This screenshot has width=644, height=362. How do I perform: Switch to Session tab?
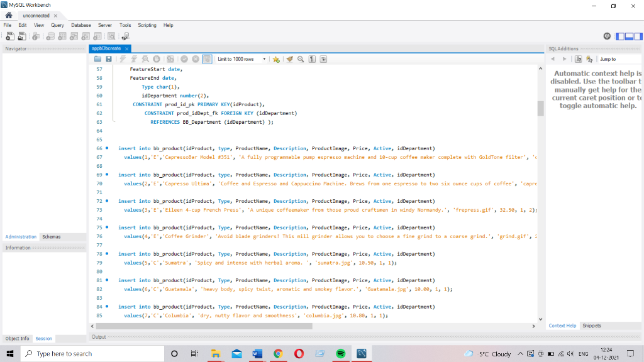coord(43,339)
